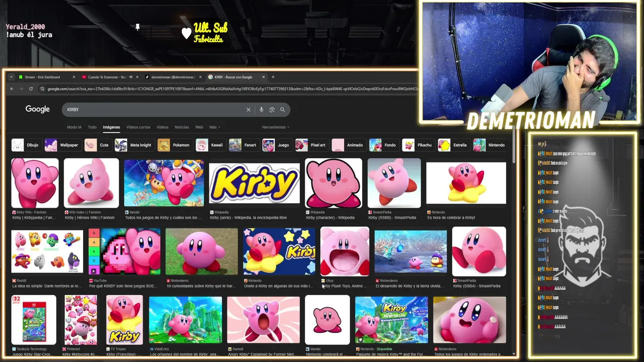Image resolution: width=644 pixels, height=362 pixels.
Task: Close the demetrioman TikTok tab
Action: pyautogui.click(x=200, y=77)
